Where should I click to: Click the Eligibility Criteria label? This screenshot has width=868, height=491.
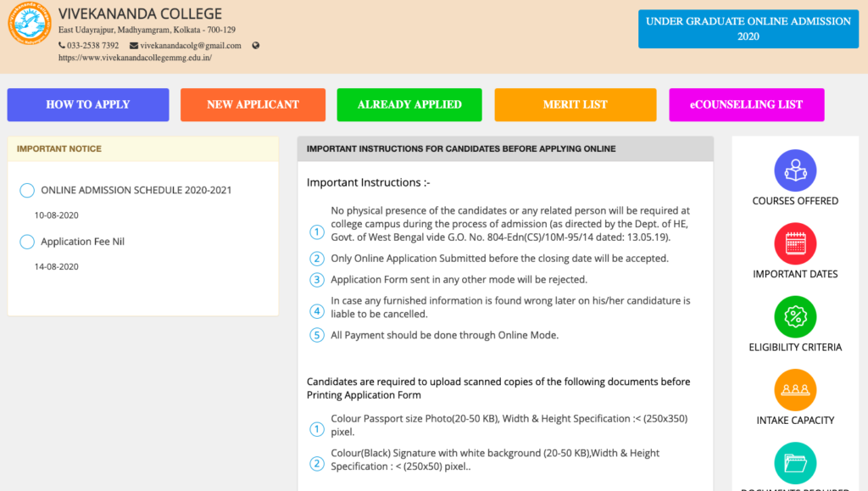(x=795, y=347)
